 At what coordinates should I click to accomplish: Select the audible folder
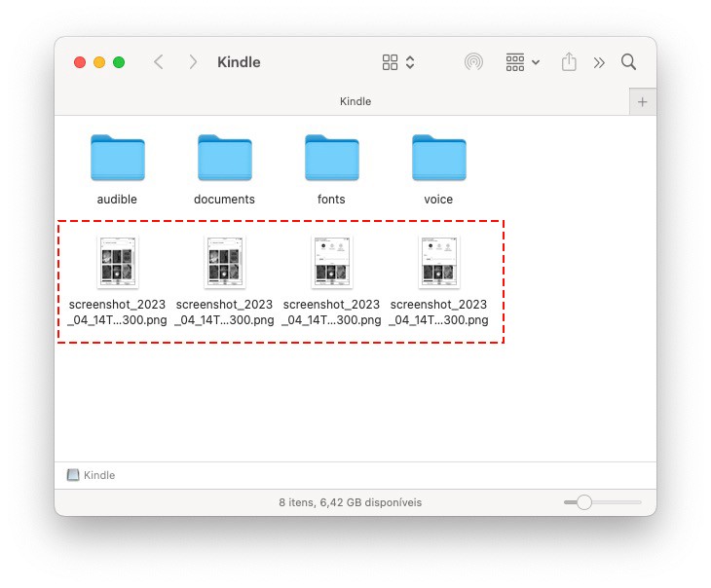pos(118,158)
